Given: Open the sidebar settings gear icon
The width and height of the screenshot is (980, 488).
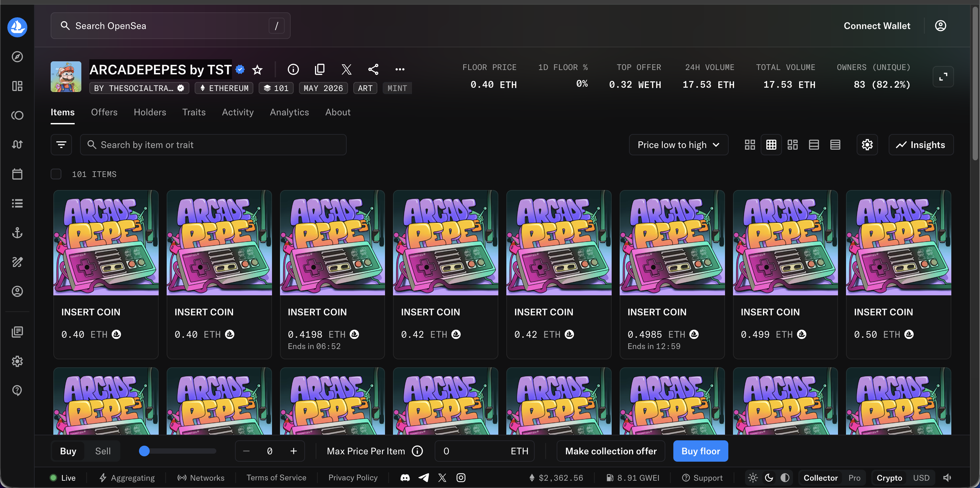Looking at the screenshot, I should coord(17,361).
